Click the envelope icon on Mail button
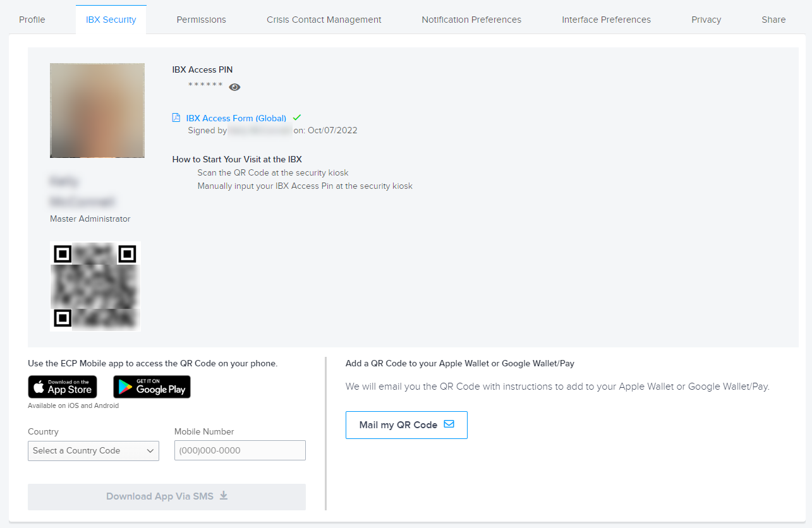This screenshot has height=528, width=812. pyautogui.click(x=449, y=424)
